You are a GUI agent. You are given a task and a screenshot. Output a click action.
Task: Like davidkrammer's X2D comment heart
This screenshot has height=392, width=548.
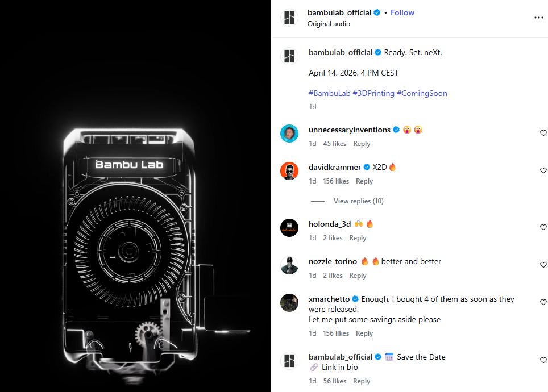pos(543,170)
